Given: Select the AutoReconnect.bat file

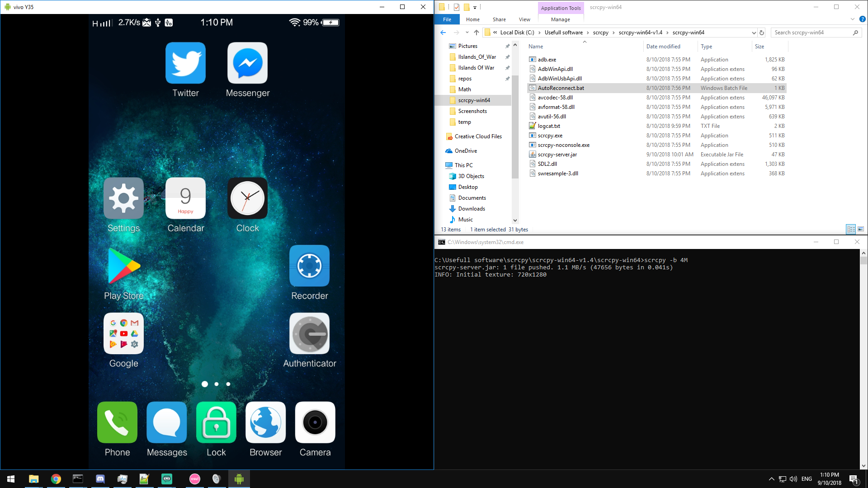Looking at the screenshot, I should pos(657,88).
